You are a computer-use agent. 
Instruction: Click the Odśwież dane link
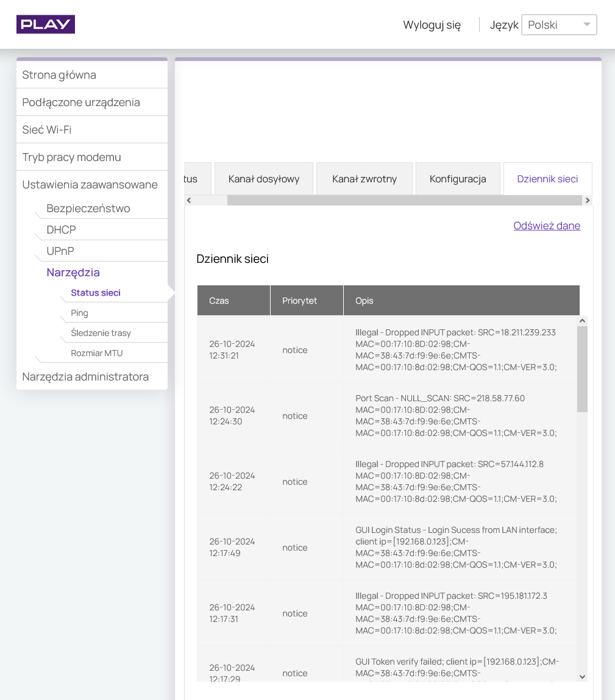(547, 226)
